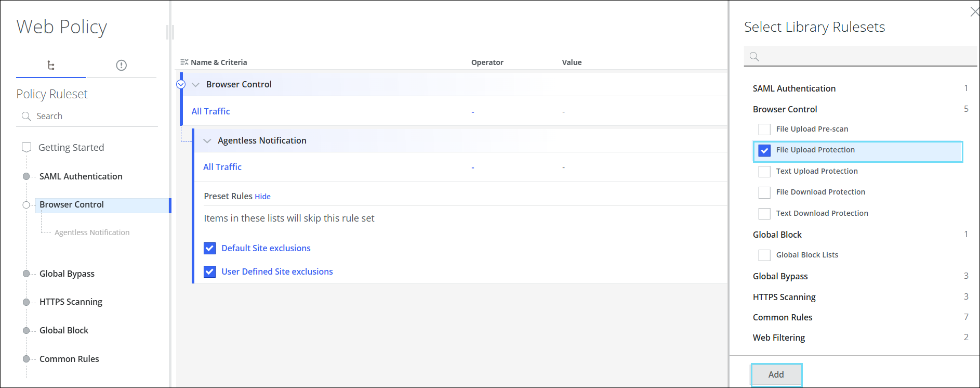This screenshot has height=388, width=980.
Task: Click the library rulesets search magnifier icon
Action: [754, 57]
